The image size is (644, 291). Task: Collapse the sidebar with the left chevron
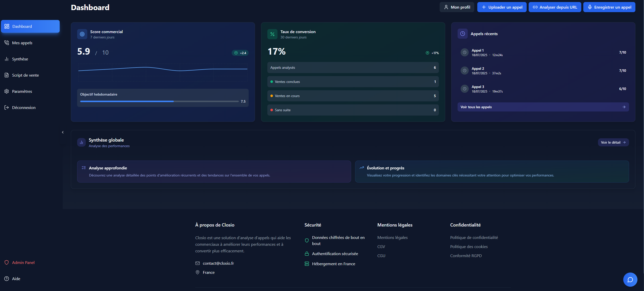pyautogui.click(x=62, y=132)
